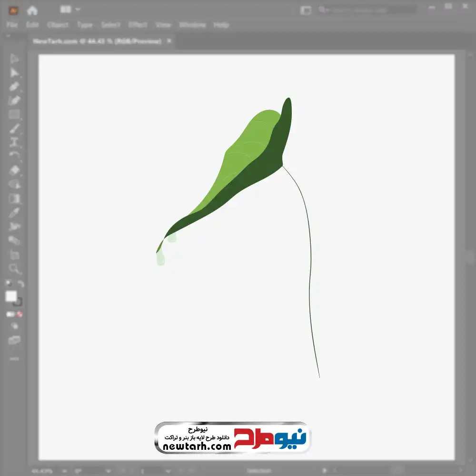Click the solid Color mode button

point(10,314)
